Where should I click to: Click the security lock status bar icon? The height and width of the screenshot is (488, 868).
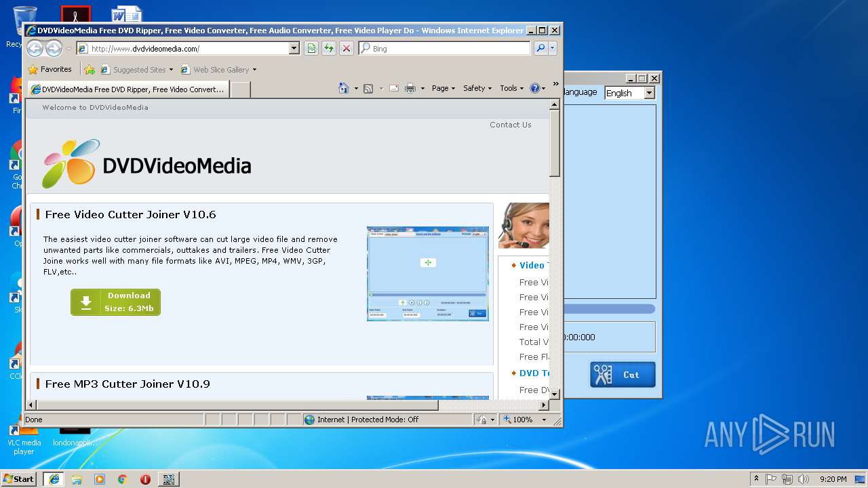click(482, 420)
